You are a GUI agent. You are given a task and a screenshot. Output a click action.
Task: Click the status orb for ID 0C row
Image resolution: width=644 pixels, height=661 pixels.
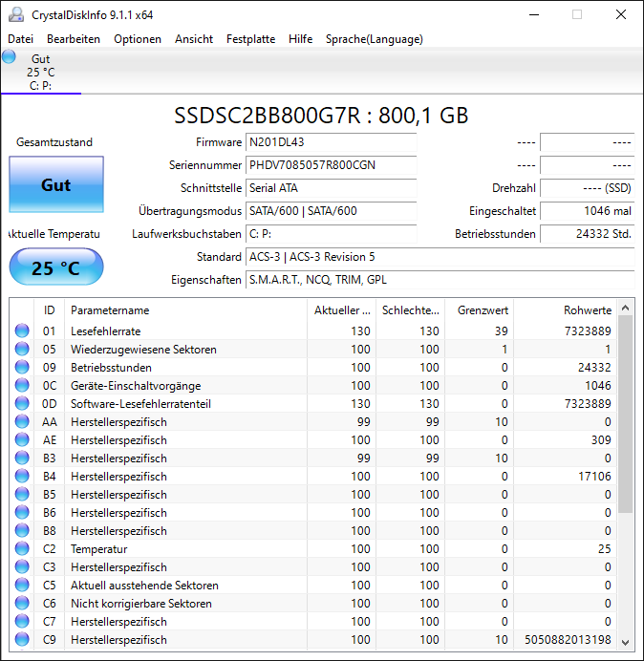coord(22,385)
